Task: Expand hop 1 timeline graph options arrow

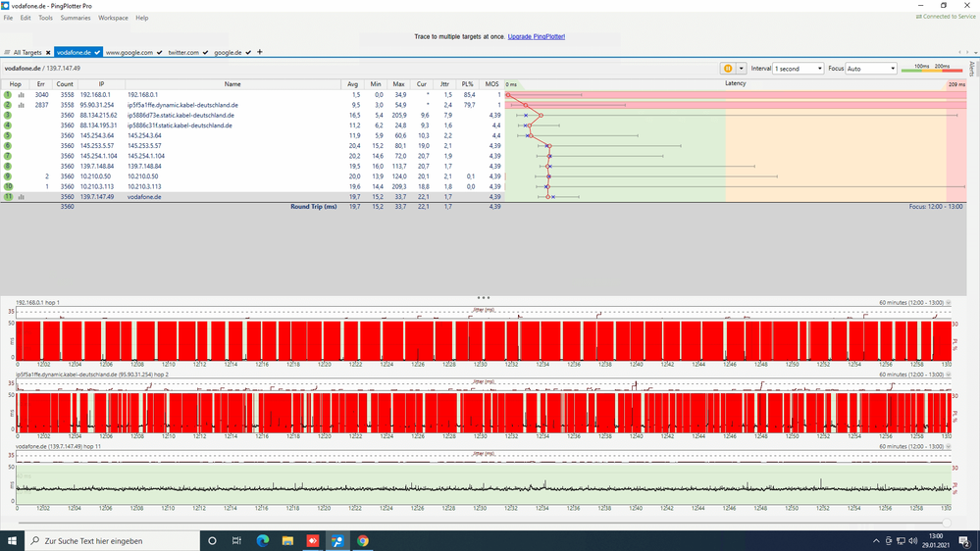Action: 949,303
